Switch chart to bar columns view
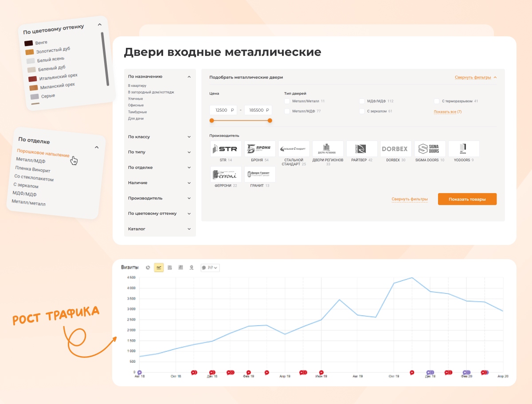This screenshot has width=532, height=404. click(181, 268)
